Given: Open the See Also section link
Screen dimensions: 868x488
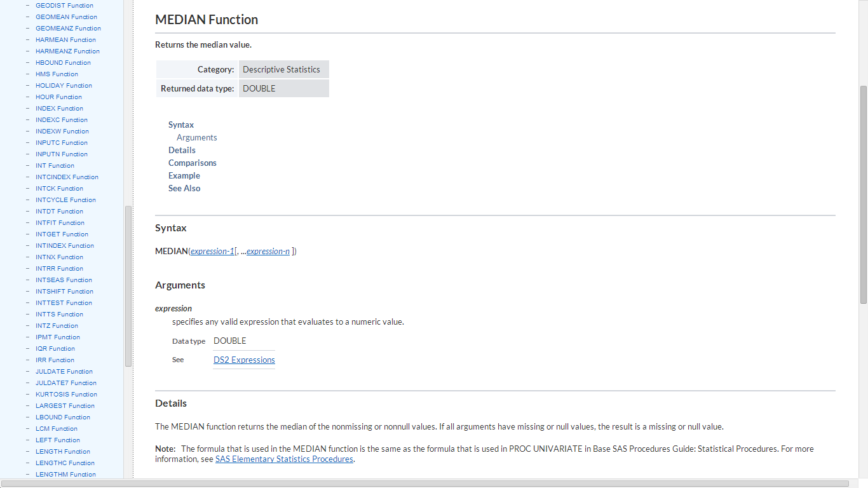Looking at the screenshot, I should click(x=184, y=189).
